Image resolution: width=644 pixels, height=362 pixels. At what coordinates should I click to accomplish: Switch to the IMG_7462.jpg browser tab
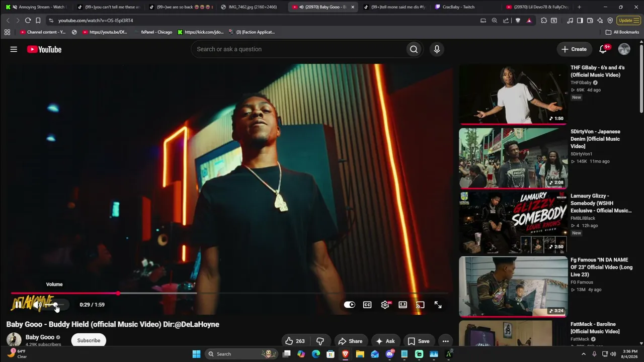tap(252, 7)
